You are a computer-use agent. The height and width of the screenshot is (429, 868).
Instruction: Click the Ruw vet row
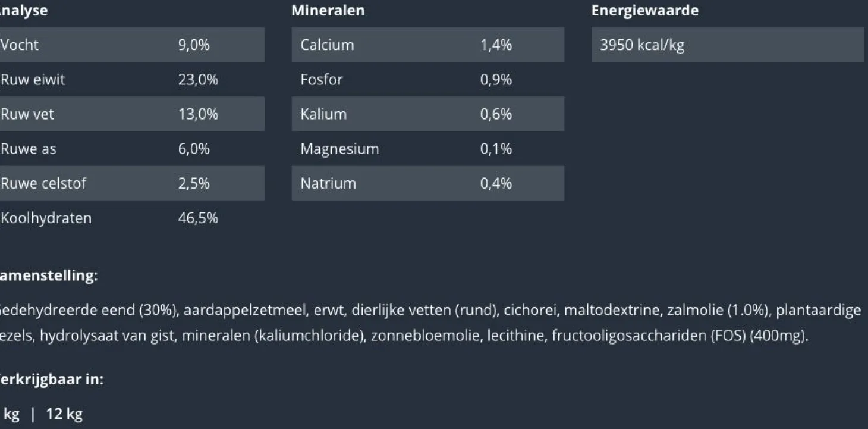[131, 114]
